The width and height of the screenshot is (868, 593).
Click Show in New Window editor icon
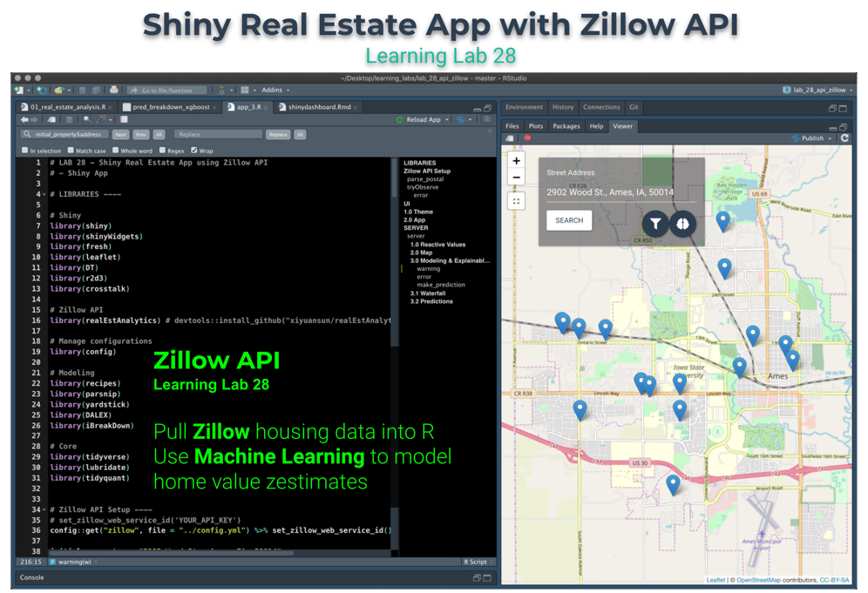(51, 119)
